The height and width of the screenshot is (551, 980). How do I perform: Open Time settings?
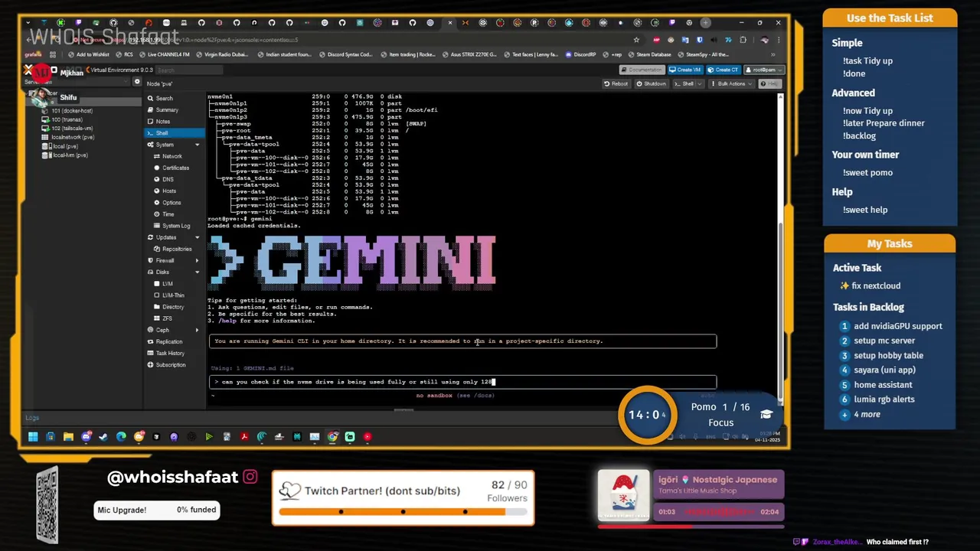pyautogui.click(x=168, y=214)
